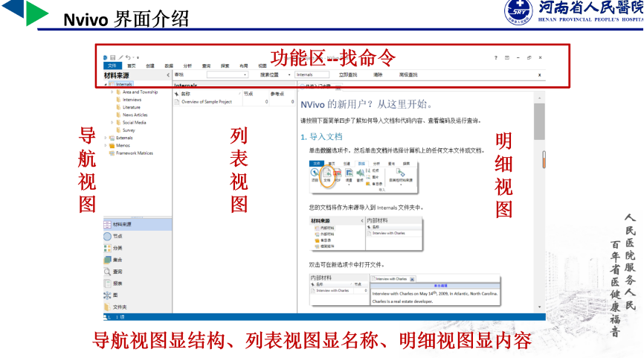Open the 集合 navigation button
The width and height of the screenshot is (644, 358).
(x=137, y=260)
